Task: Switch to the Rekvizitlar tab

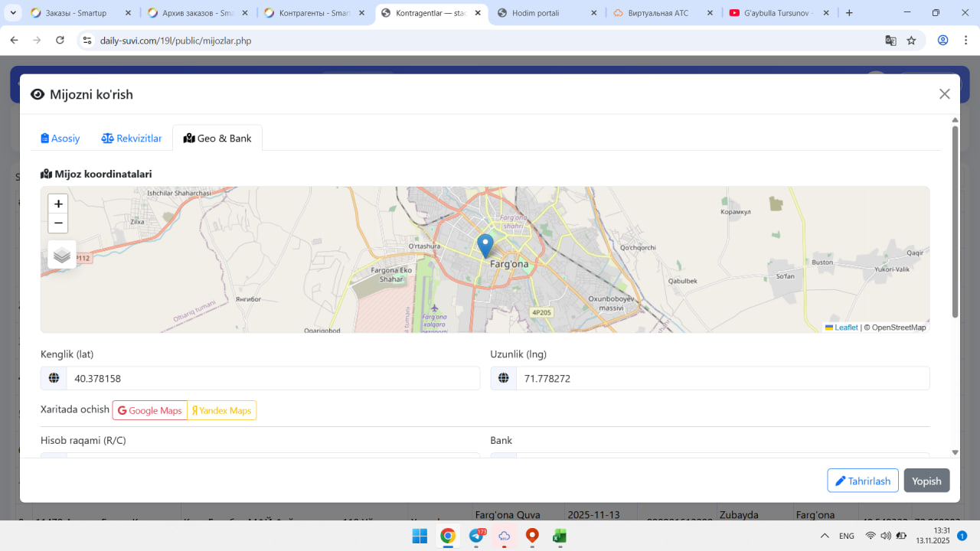Action: [132, 139]
